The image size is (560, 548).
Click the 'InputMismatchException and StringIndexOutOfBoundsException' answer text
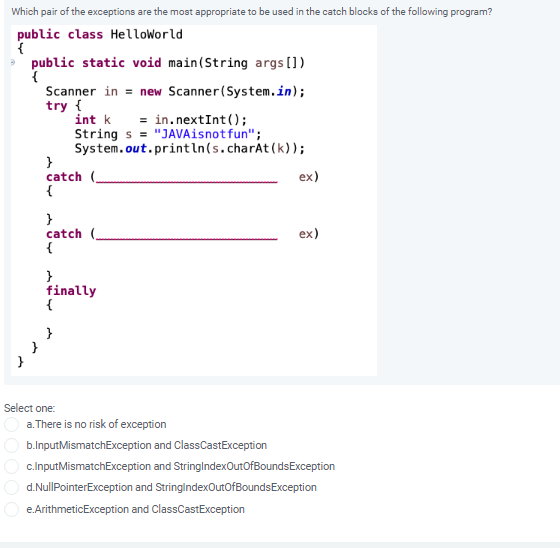(x=185, y=467)
